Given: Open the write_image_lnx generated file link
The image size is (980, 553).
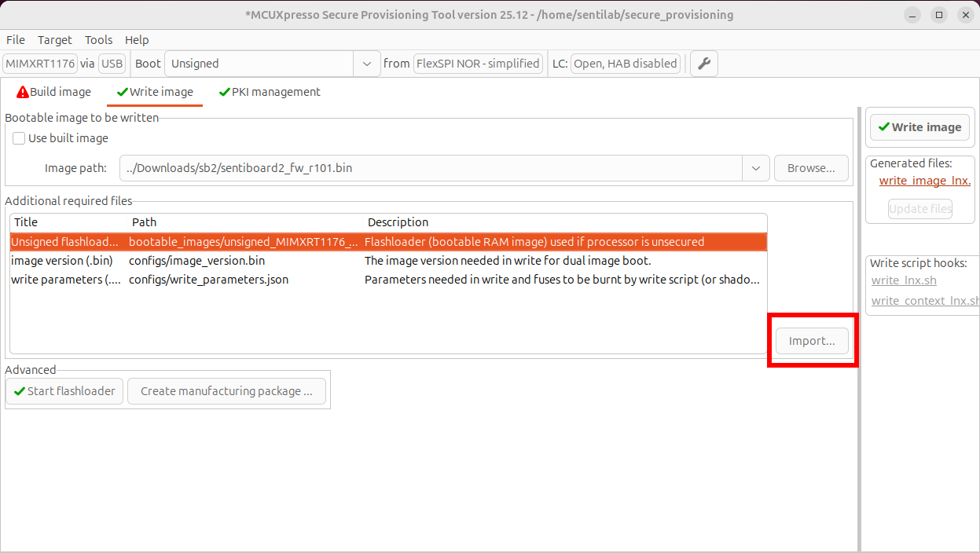Looking at the screenshot, I should [x=925, y=181].
